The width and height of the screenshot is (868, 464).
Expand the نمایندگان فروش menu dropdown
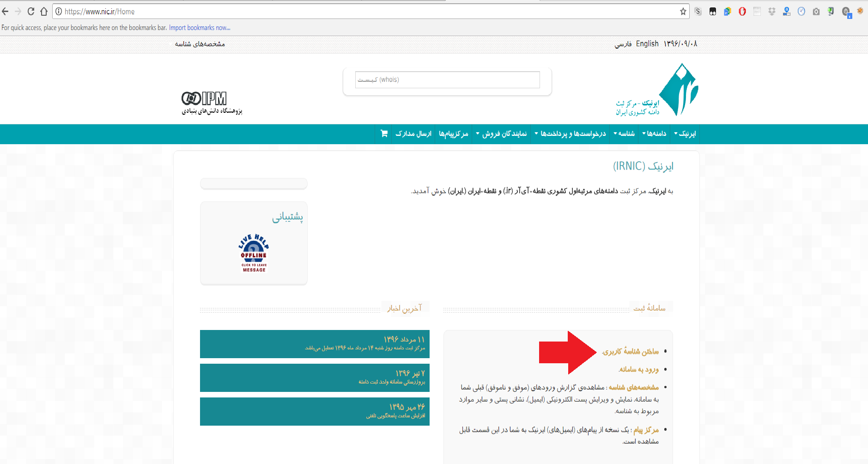tap(501, 134)
